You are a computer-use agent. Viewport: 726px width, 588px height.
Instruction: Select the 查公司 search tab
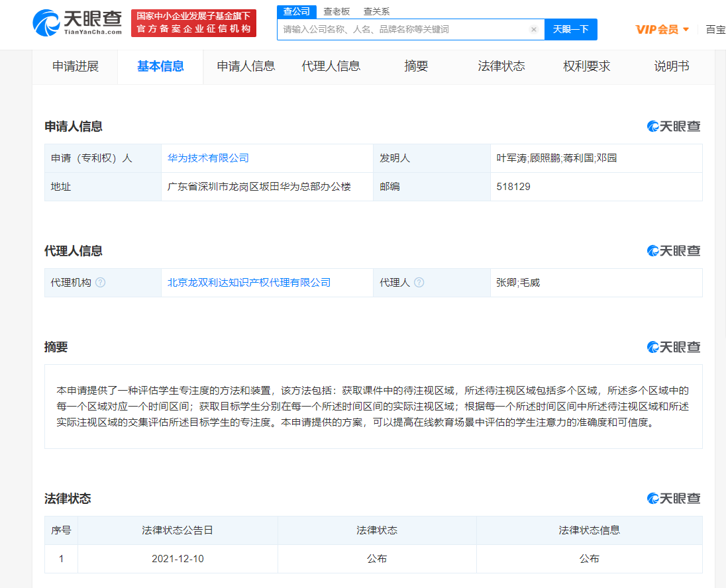[296, 11]
